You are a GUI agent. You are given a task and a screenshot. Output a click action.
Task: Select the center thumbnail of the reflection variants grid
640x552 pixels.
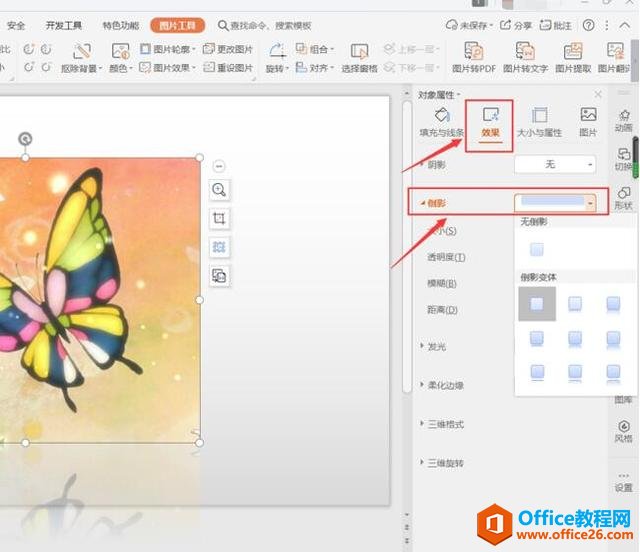[575, 338]
